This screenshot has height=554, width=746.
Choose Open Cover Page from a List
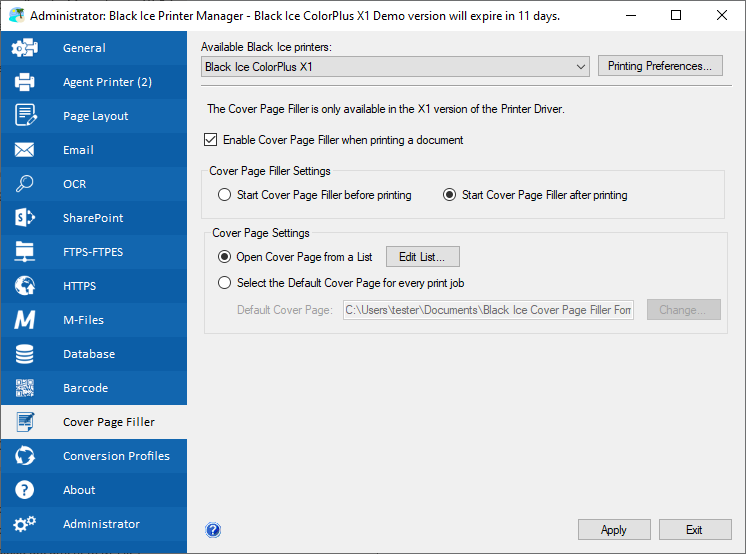click(x=224, y=257)
